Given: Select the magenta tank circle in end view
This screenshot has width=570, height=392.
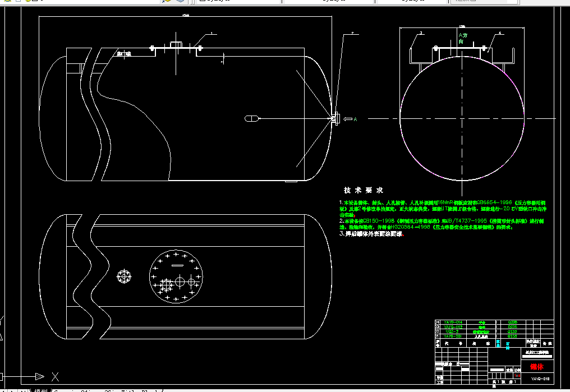Looking at the screenshot, I should point(462,118).
